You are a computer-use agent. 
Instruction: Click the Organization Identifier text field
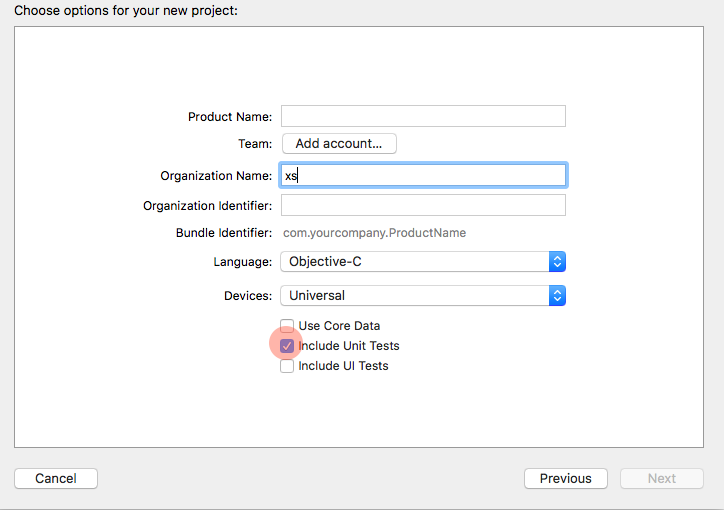pos(423,205)
